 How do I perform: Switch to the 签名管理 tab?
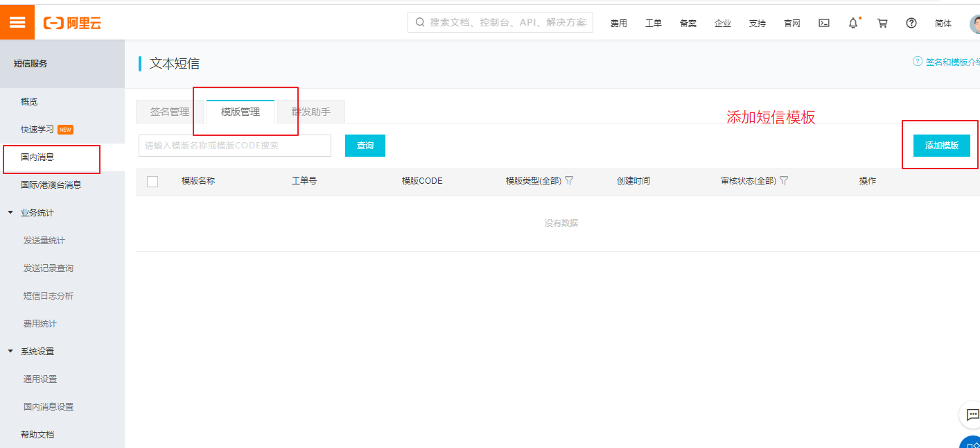point(170,112)
